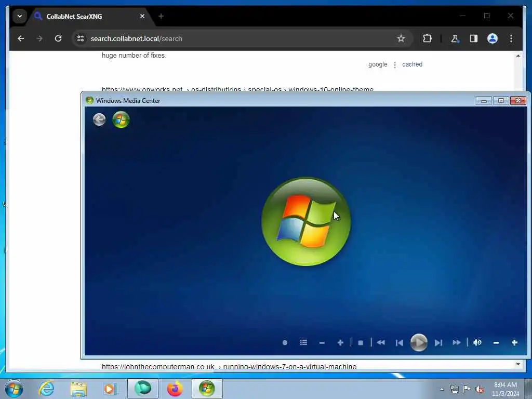
Task: Open the network tray icon
Action: (454, 389)
